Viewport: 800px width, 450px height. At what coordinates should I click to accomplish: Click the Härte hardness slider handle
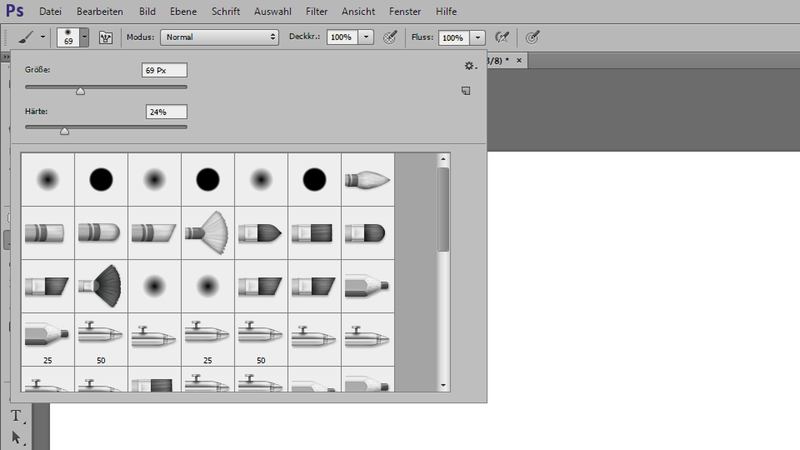pyautogui.click(x=65, y=130)
